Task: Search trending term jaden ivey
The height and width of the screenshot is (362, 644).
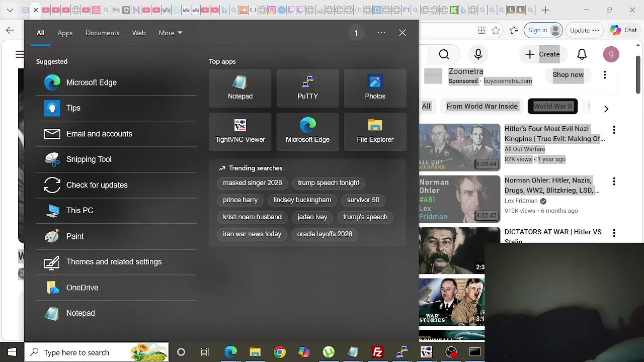Action: pos(312,217)
